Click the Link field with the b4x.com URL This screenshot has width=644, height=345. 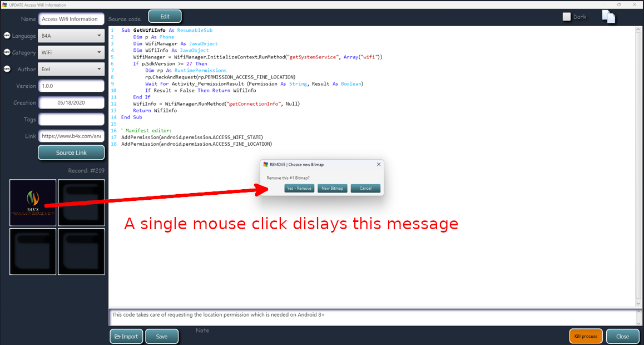[x=71, y=136]
